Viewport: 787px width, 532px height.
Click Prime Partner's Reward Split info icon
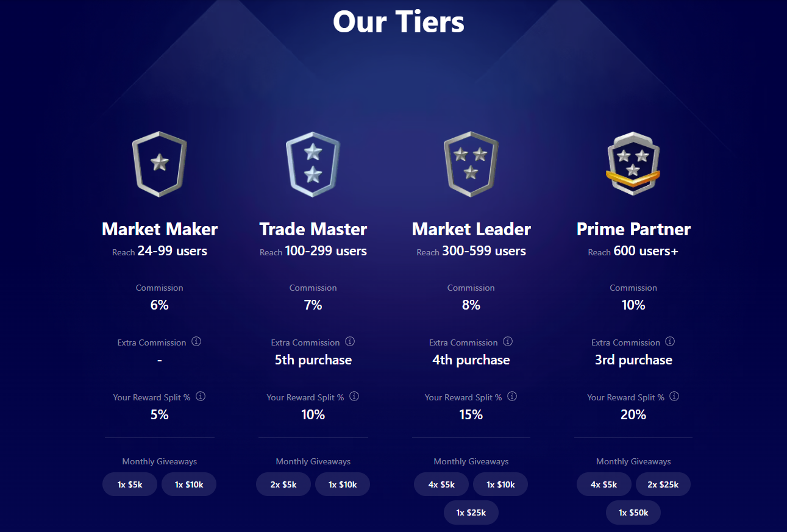(x=674, y=396)
